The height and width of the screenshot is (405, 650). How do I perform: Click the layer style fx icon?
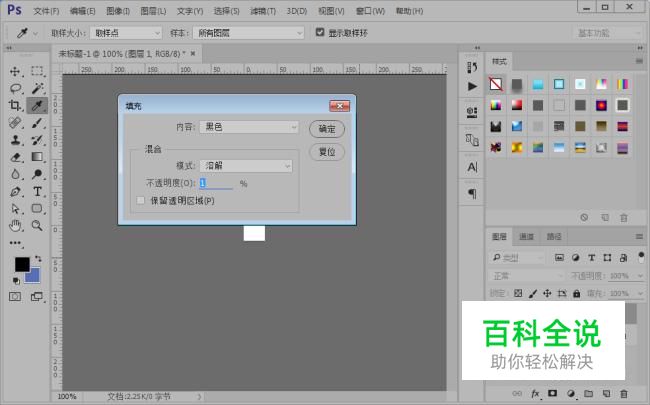[535, 393]
